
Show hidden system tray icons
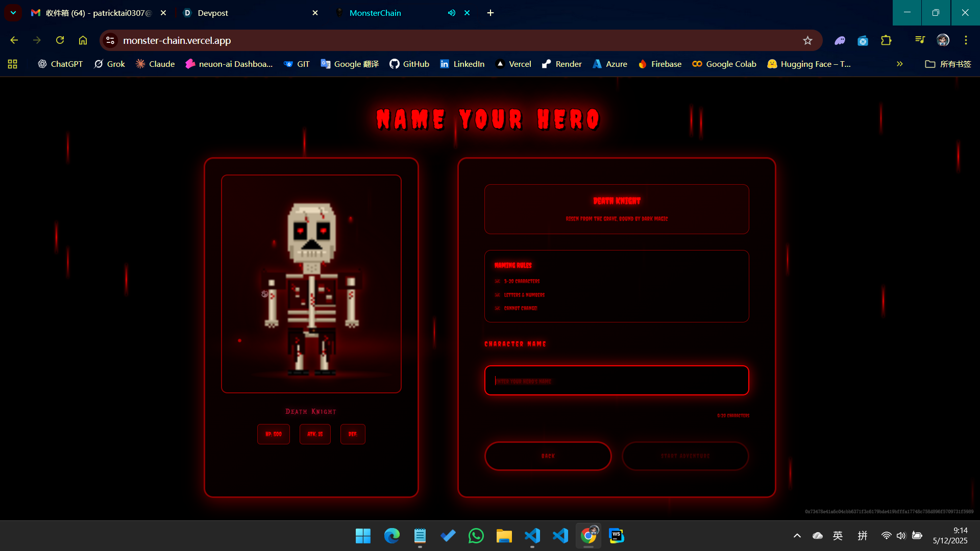coord(797,536)
